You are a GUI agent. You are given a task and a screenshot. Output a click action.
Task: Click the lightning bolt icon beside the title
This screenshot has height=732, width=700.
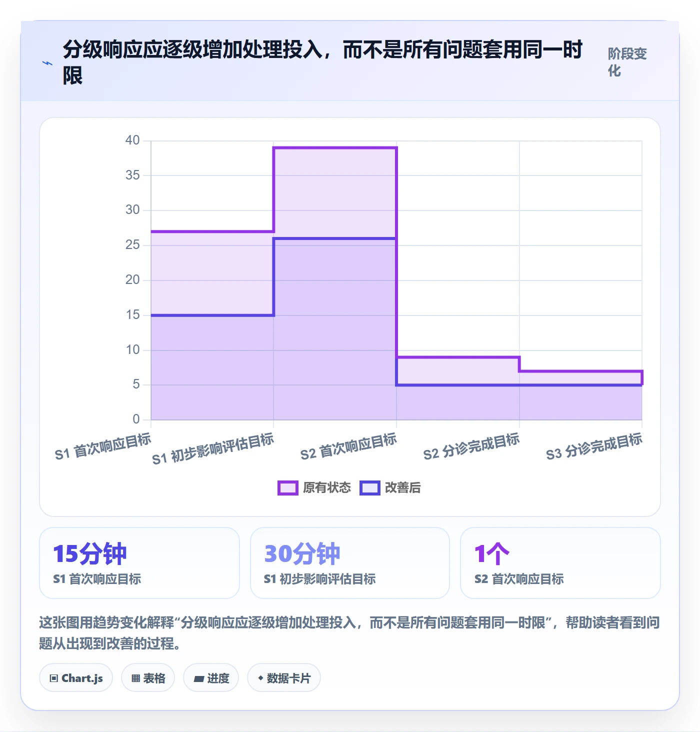pyautogui.click(x=47, y=63)
